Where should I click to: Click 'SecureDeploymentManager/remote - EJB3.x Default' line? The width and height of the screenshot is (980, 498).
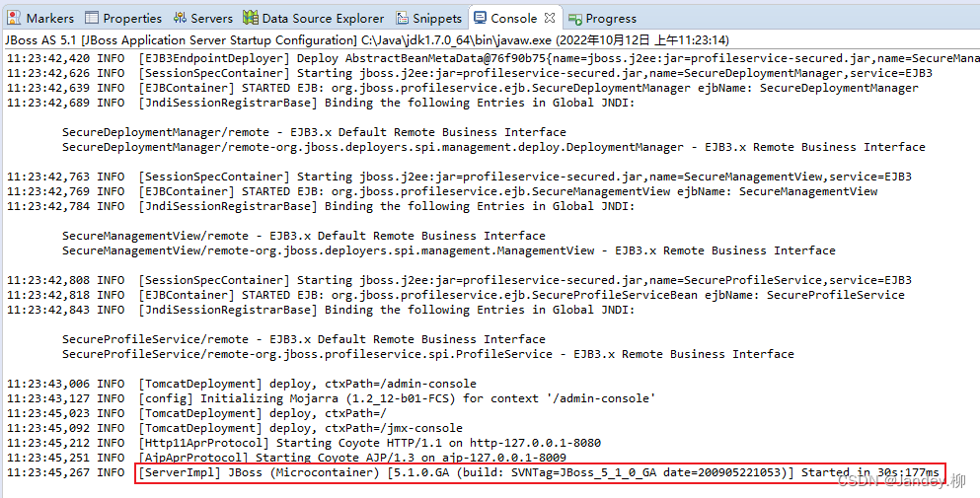point(314,132)
